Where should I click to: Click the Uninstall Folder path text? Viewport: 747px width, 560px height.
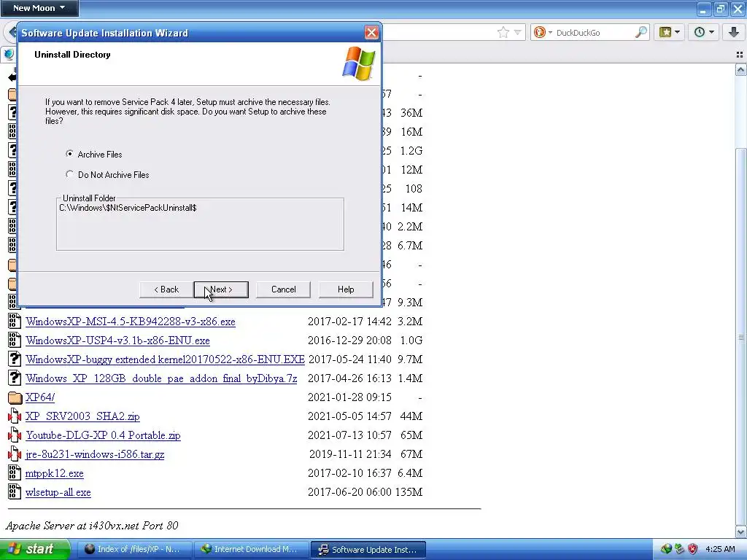point(128,208)
